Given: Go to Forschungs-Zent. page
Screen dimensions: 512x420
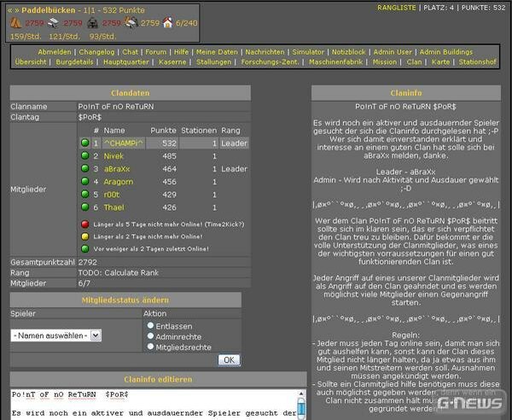Looking at the screenshot, I should pos(270,61).
